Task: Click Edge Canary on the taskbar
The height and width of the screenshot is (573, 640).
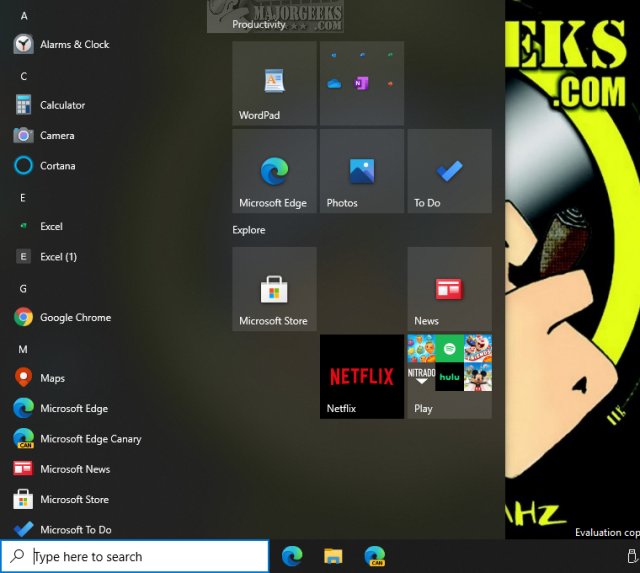Action: tap(375, 556)
